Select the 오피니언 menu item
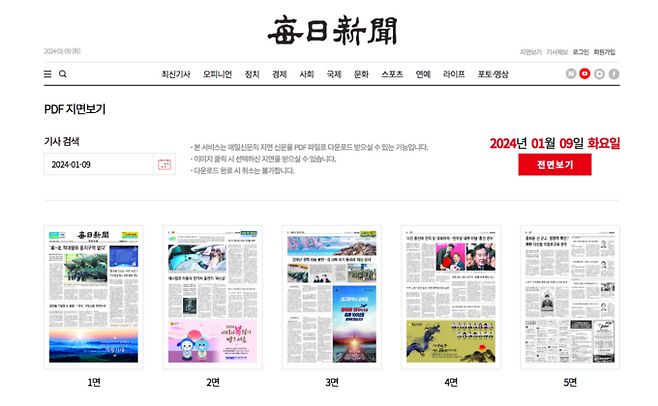 [217, 74]
